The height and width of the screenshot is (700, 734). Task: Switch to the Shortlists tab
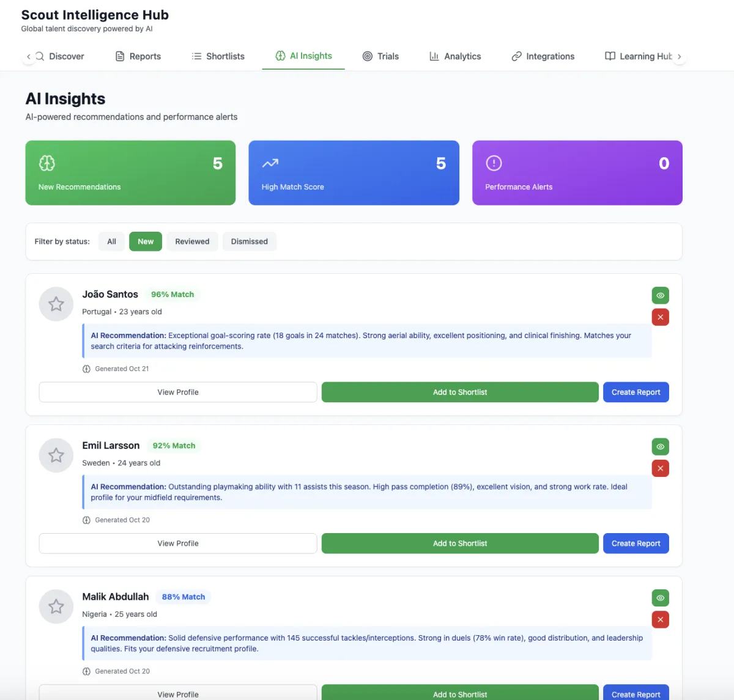point(218,56)
